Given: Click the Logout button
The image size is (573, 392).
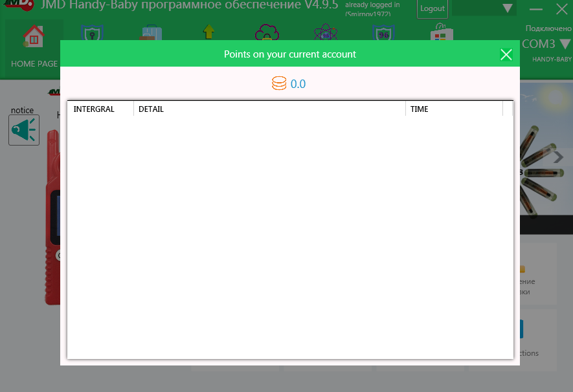Looking at the screenshot, I should pyautogui.click(x=433, y=8).
